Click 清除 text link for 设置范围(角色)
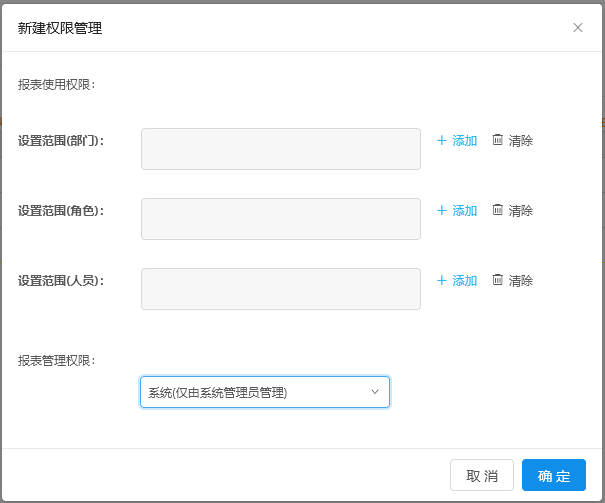605x503 pixels. (x=521, y=211)
